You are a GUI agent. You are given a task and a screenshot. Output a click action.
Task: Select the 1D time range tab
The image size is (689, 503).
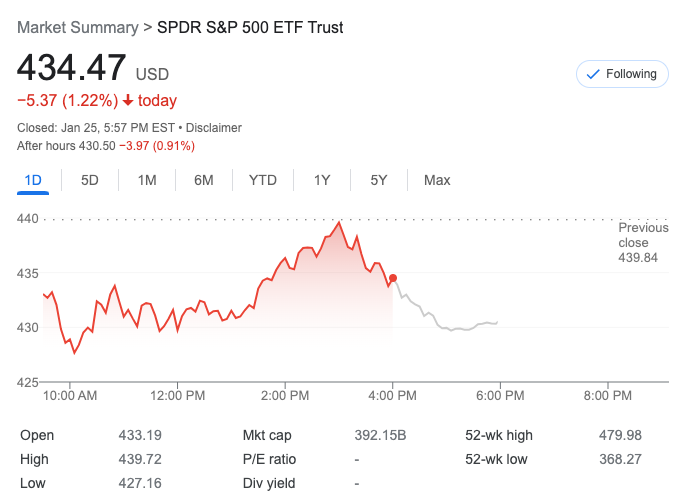[33, 180]
